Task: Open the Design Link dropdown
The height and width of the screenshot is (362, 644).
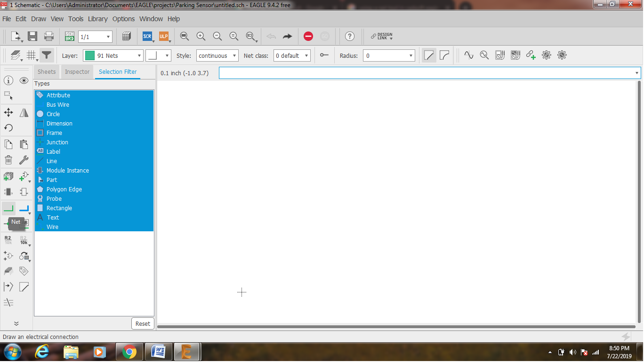Action: 382,36
